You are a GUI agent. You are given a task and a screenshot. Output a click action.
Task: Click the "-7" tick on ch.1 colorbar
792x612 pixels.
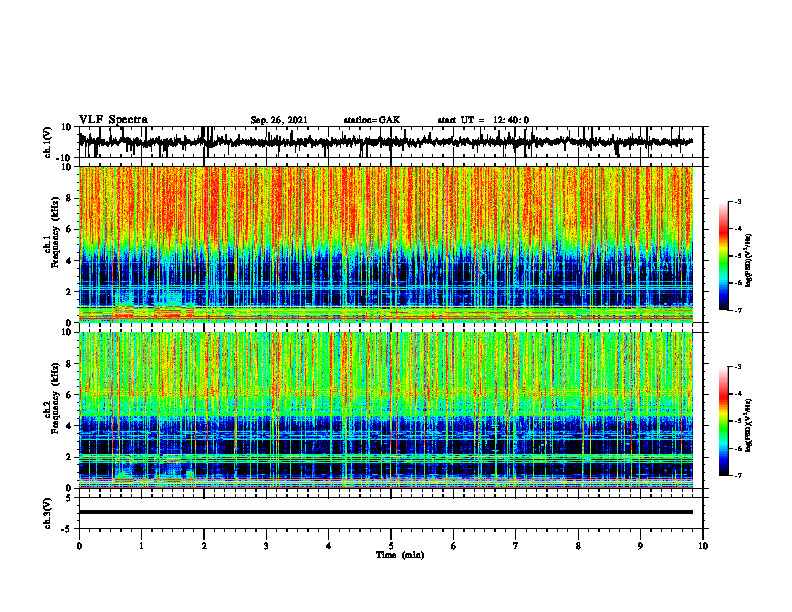737,310
